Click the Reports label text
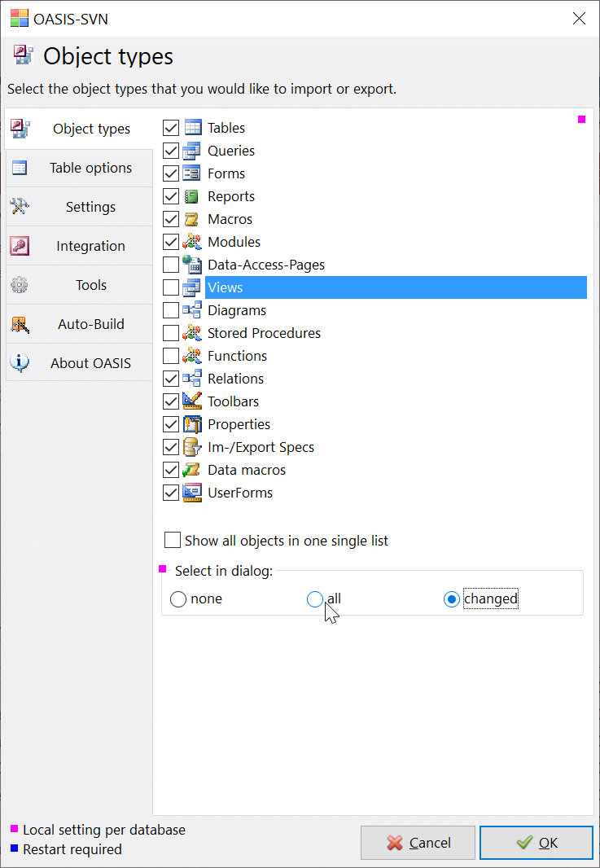Image resolution: width=600 pixels, height=868 pixels. [x=231, y=196]
